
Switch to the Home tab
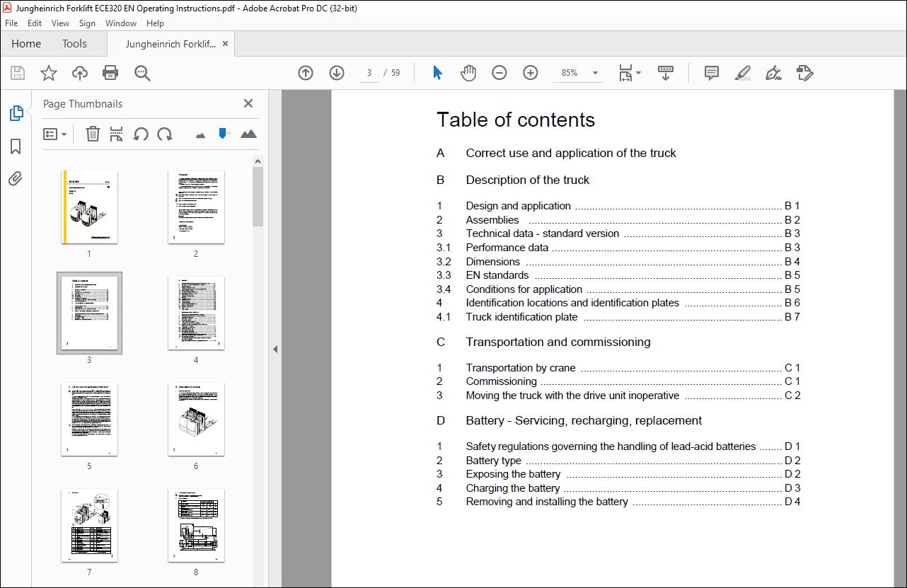[26, 43]
